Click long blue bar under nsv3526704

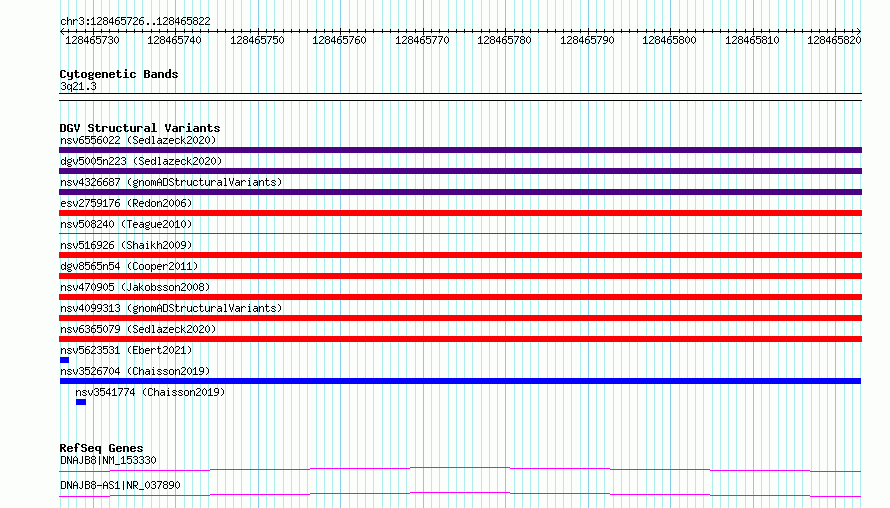460,381
